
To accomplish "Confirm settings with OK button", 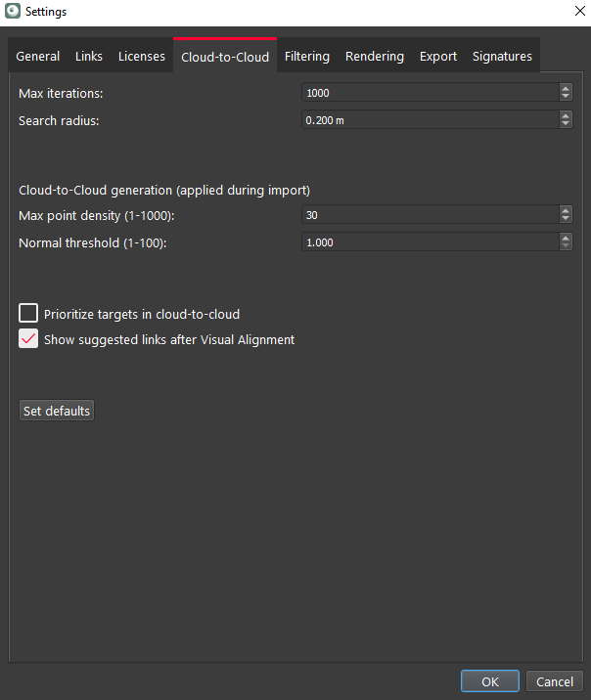I will (490, 681).
